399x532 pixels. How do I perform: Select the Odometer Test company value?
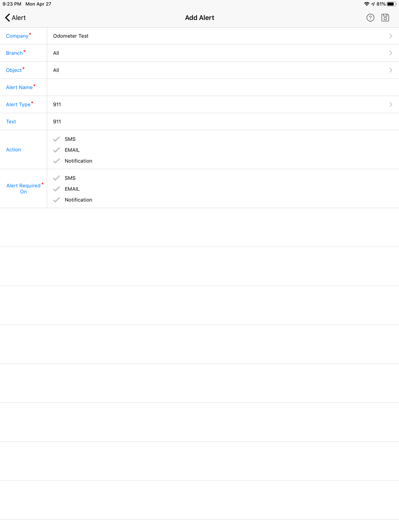coord(71,36)
